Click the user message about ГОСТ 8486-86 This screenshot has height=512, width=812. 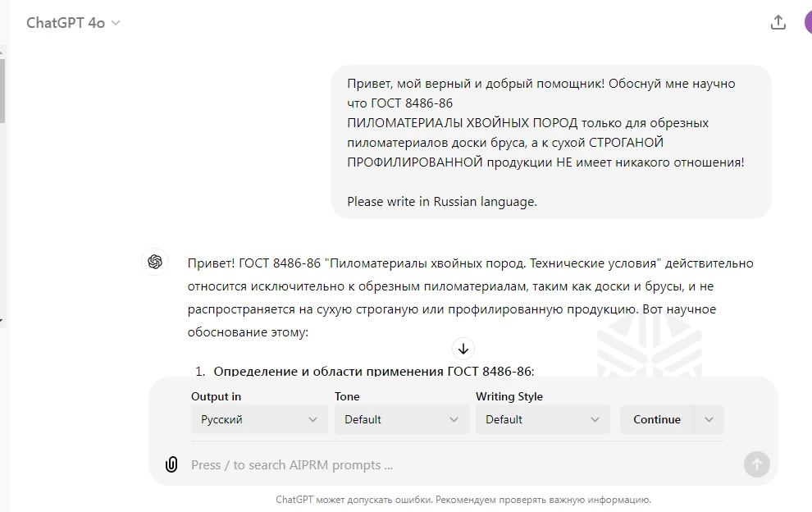click(550, 142)
